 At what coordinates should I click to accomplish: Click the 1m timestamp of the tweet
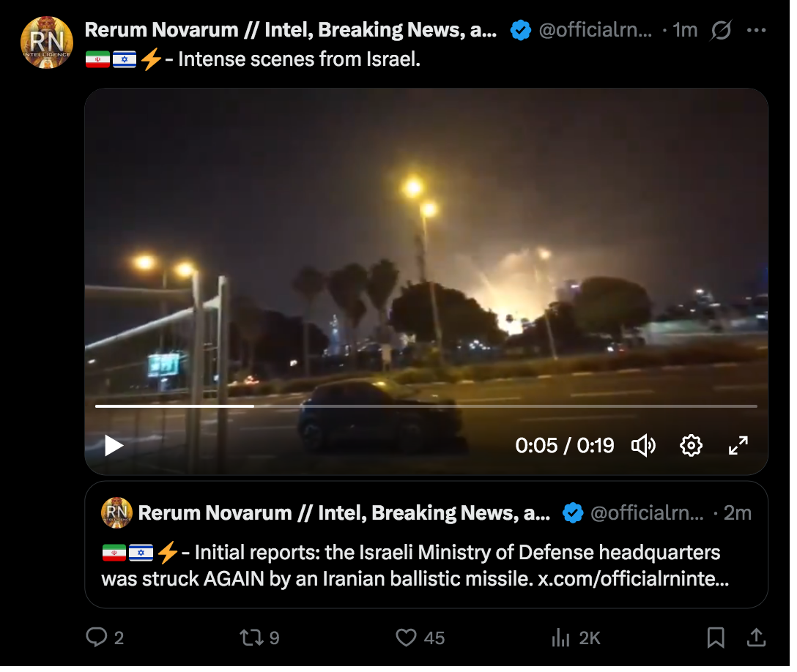click(x=685, y=31)
